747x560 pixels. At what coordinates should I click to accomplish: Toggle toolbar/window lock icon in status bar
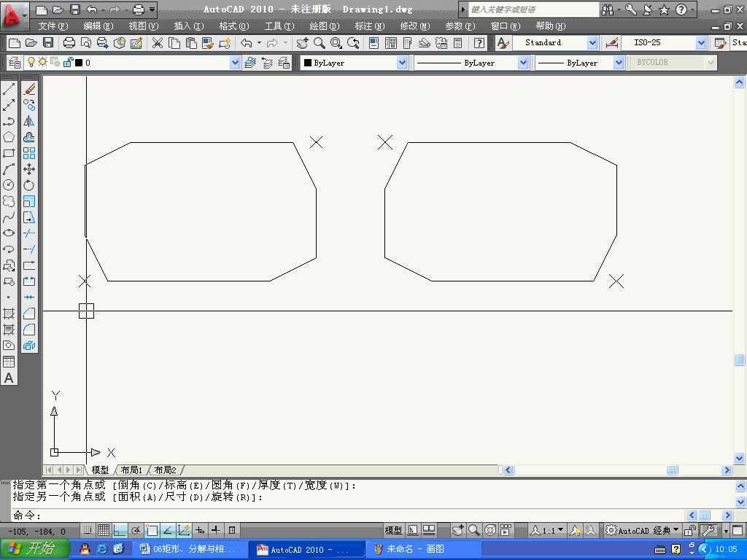click(x=690, y=530)
